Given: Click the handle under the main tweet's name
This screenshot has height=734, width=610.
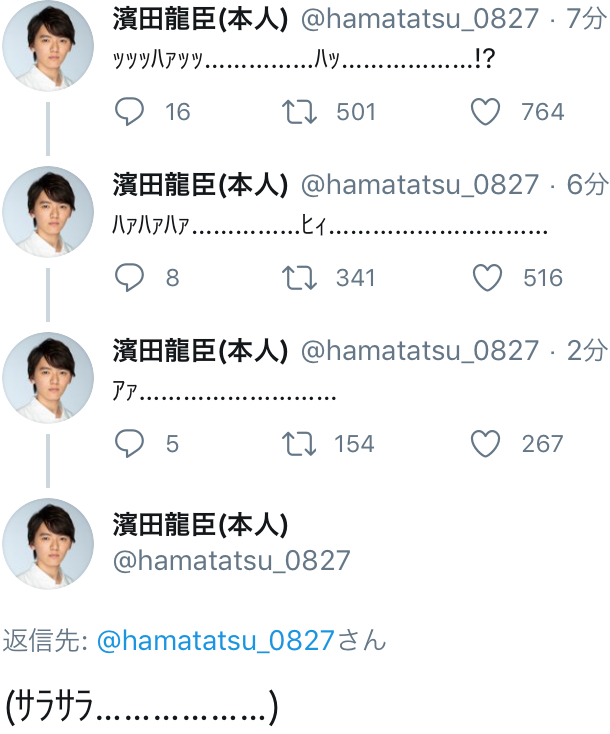Looking at the screenshot, I should click(231, 560).
